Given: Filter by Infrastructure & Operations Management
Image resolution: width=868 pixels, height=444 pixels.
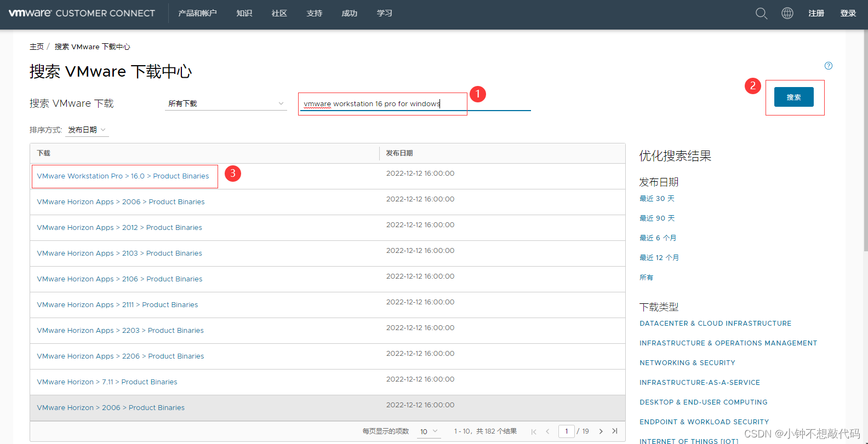Looking at the screenshot, I should 728,343.
